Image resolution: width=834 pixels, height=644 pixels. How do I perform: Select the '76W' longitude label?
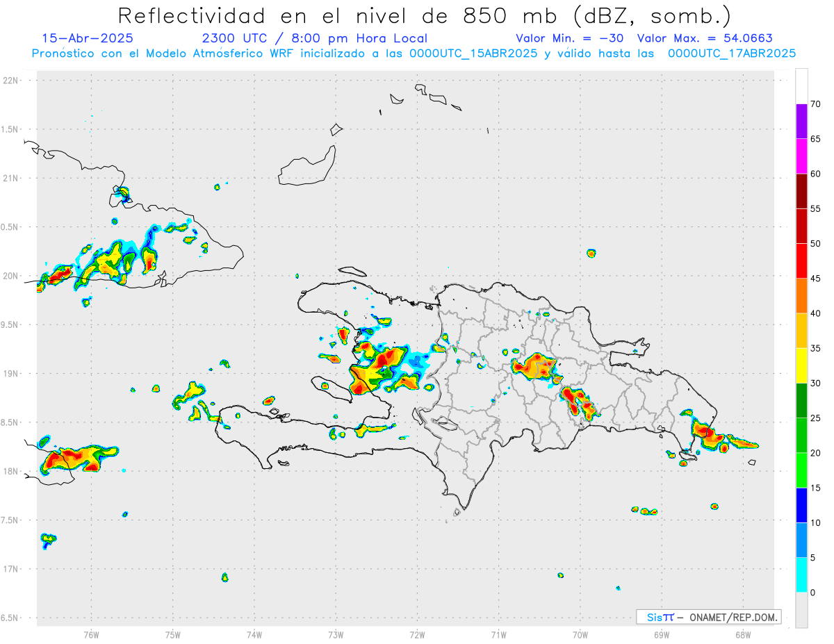[91, 634]
